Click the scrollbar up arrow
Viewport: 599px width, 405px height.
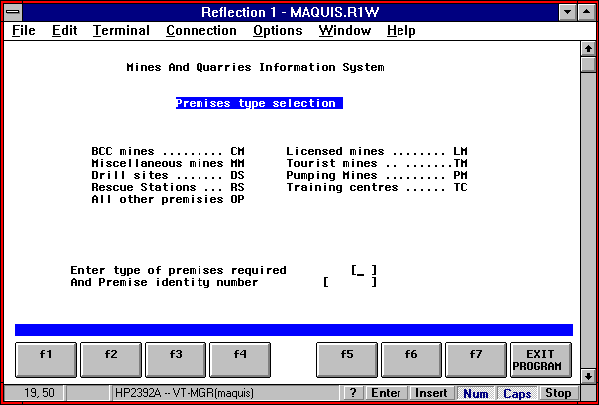point(588,49)
